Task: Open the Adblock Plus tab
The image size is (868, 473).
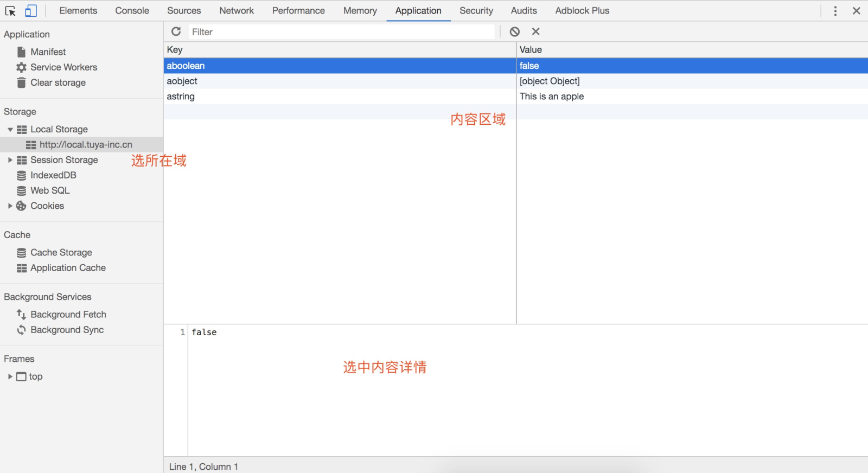Action: (x=582, y=11)
